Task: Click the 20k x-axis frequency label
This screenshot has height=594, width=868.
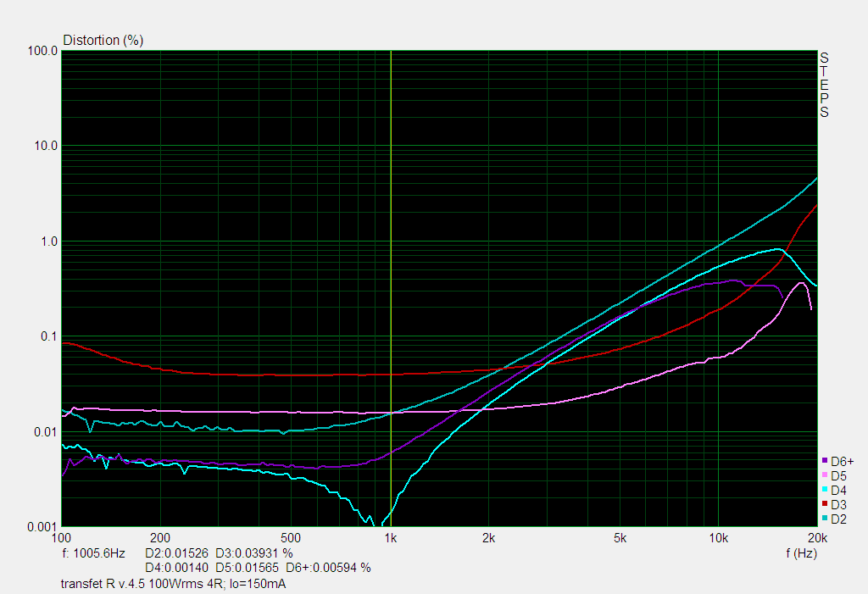Action: [x=817, y=538]
